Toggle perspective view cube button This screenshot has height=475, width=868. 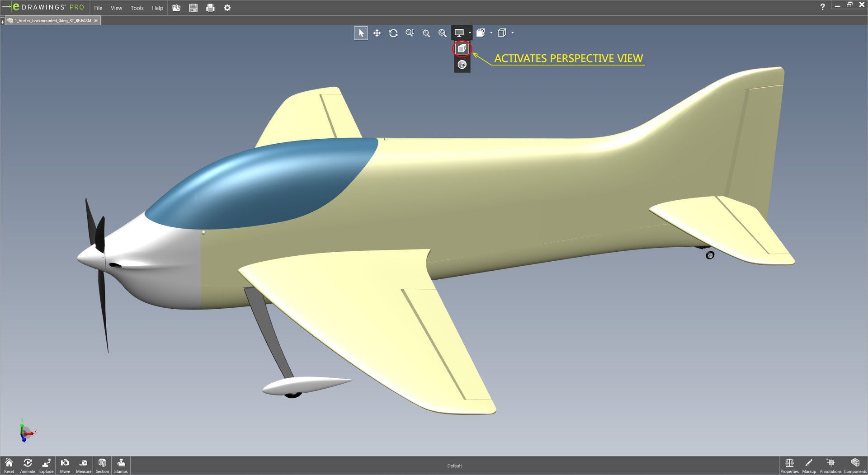click(x=462, y=48)
